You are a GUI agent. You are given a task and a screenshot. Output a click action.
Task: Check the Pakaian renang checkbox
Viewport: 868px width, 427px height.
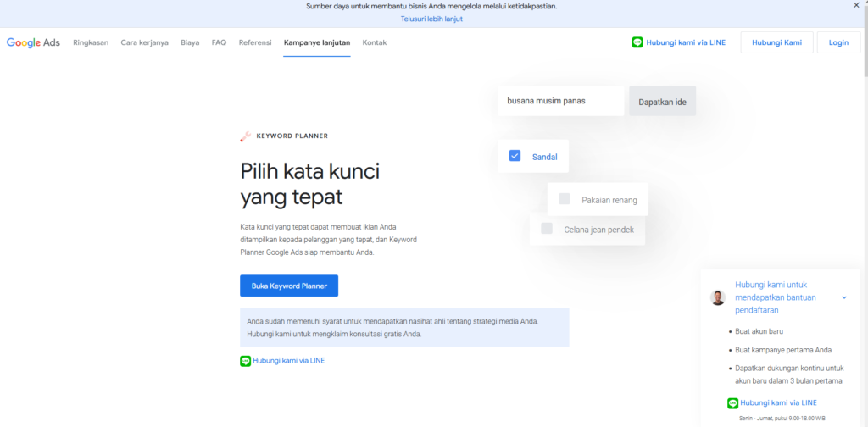(x=565, y=200)
